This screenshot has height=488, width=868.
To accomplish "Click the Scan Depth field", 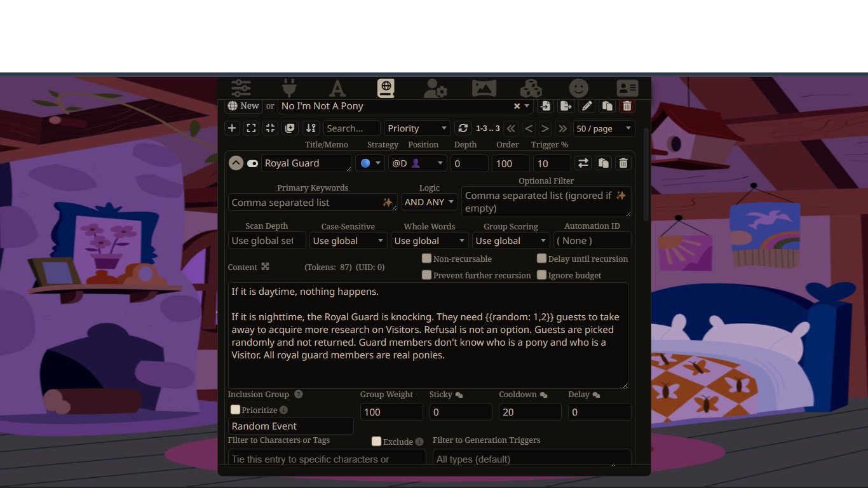I will pos(267,241).
